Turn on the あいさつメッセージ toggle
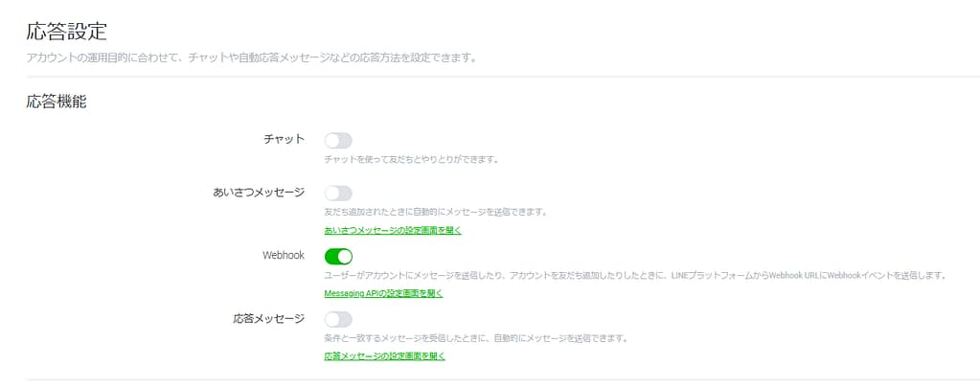 tap(338, 193)
